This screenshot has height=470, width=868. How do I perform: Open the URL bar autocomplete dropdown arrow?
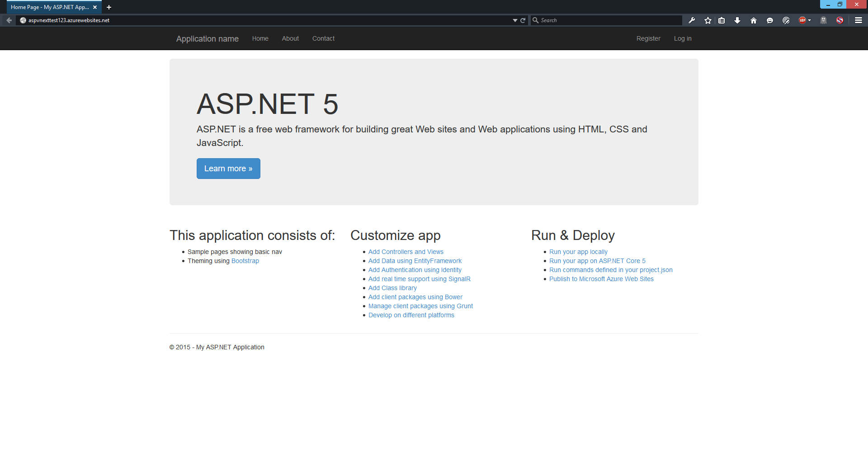click(514, 20)
